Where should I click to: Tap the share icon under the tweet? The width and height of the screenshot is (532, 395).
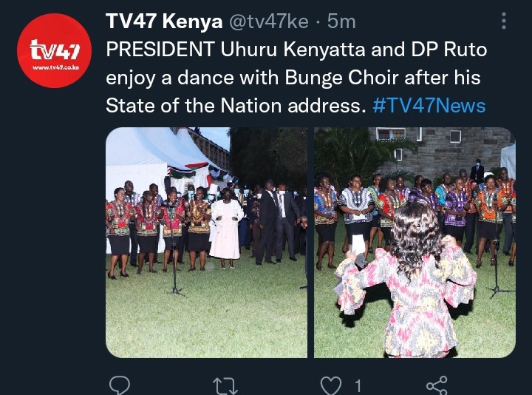pos(437,386)
